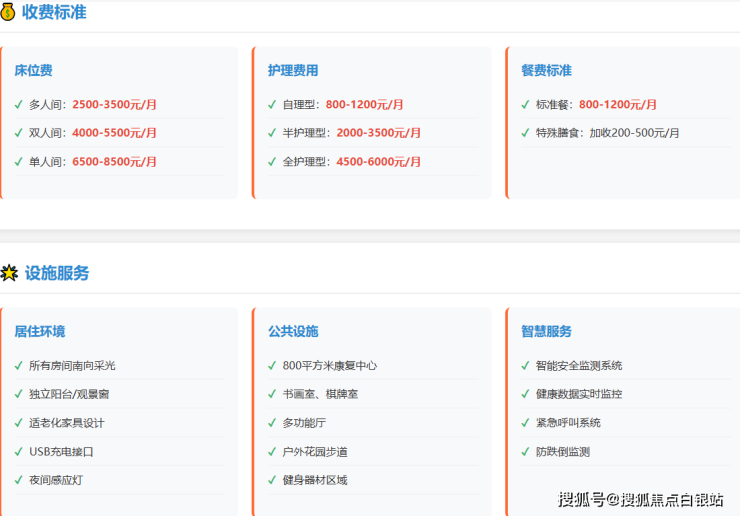740x516 pixels.
Task: Select the 护理费用 card heading
Action: pos(293,71)
